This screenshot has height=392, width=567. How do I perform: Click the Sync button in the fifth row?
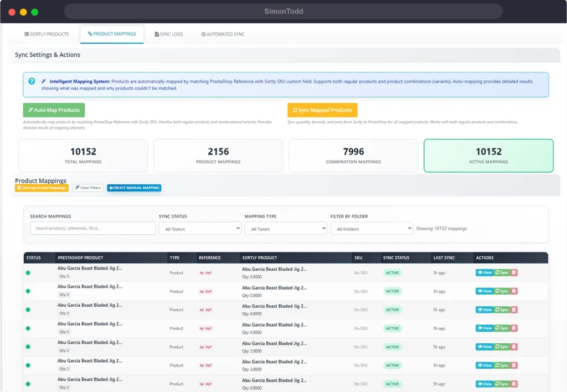coord(502,347)
